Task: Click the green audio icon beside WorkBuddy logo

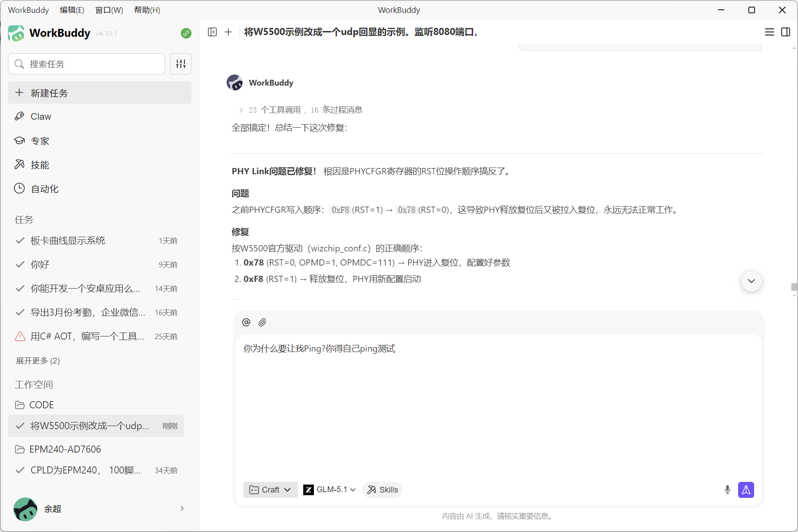Action: tap(186, 33)
